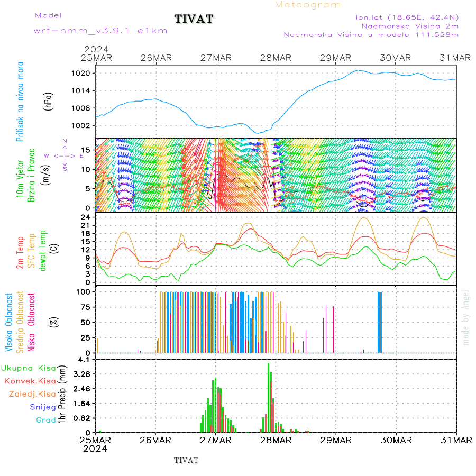Click the "9" temperature tick label
The image size is (476, 476).
[88, 258]
